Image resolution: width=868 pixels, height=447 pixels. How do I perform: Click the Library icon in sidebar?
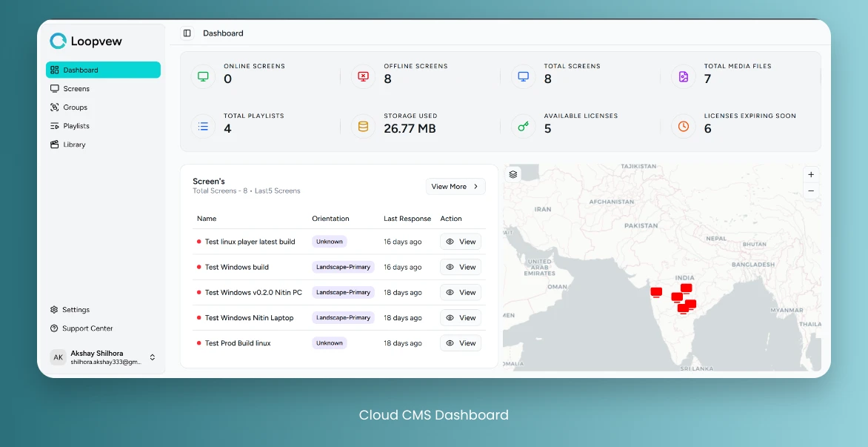[x=54, y=145]
